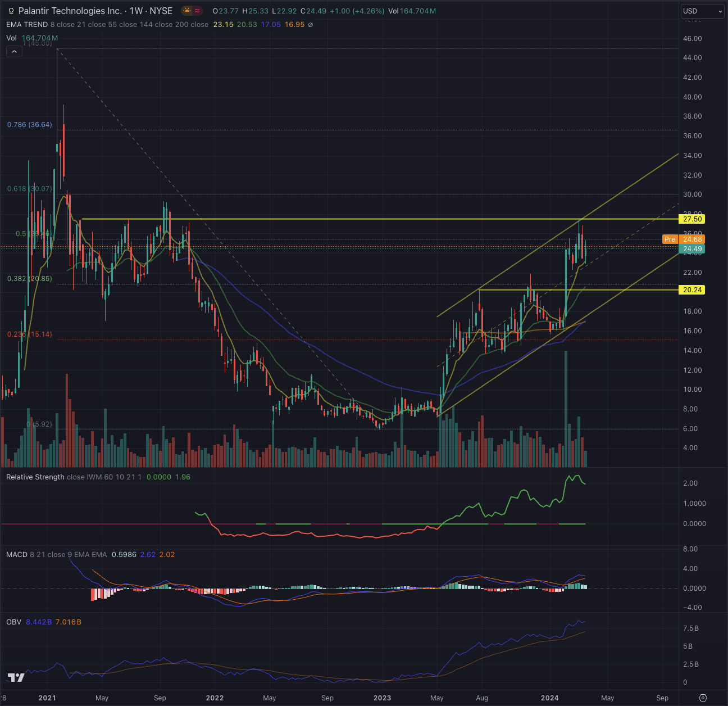
Task: Click the +1.00 (+4.26%) change value
Action: (x=357, y=11)
